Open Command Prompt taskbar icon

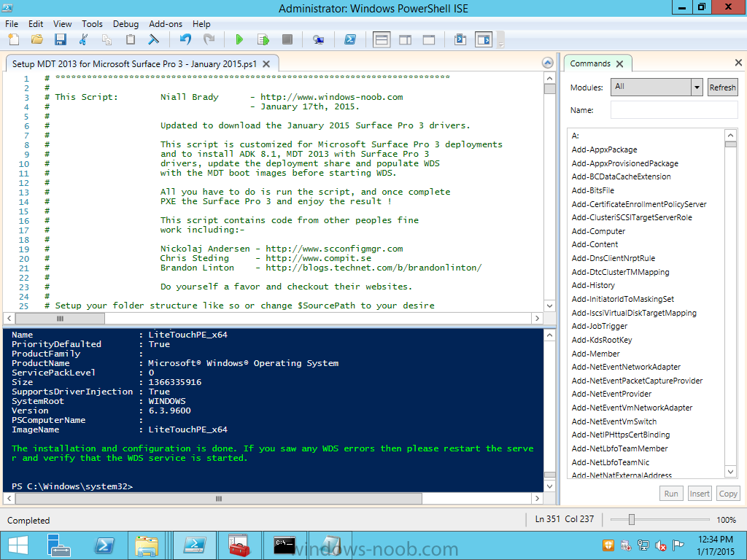(x=285, y=545)
